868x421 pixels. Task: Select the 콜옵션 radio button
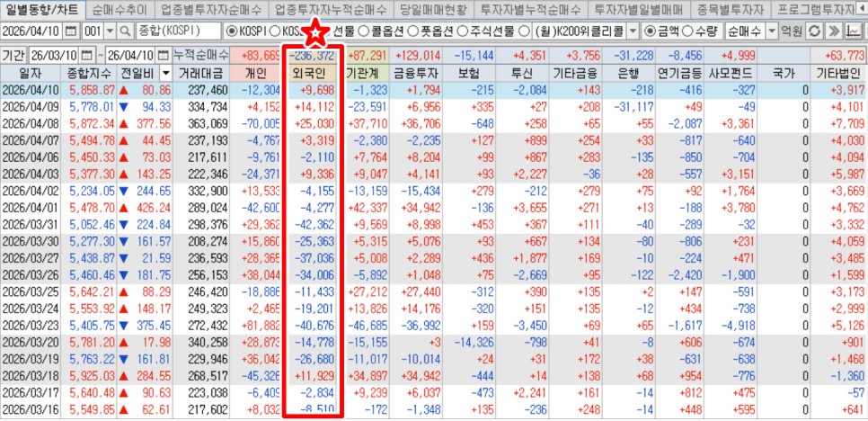[x=363, y=31]
